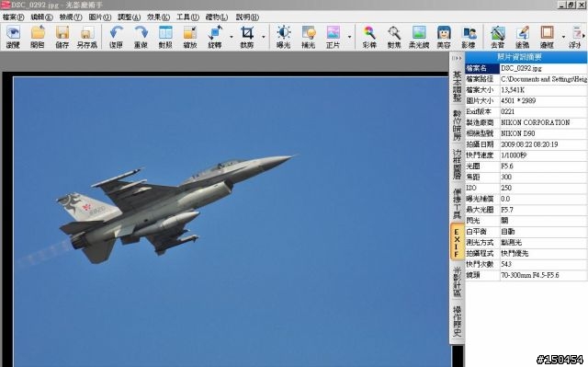Click the file size value 13,541K
The height and width of the screenshot is (367, 588).
click(x=513, y=90)
